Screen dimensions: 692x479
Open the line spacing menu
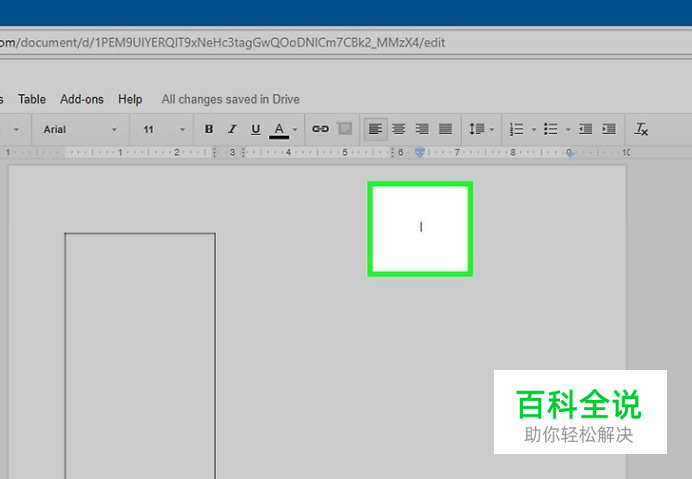(481, 129)
